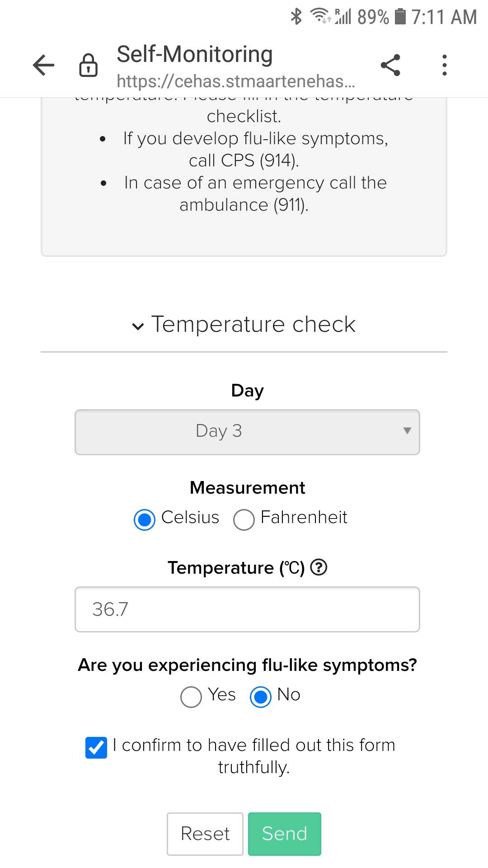Open the Day 3 dropdown

coord(247,432)
